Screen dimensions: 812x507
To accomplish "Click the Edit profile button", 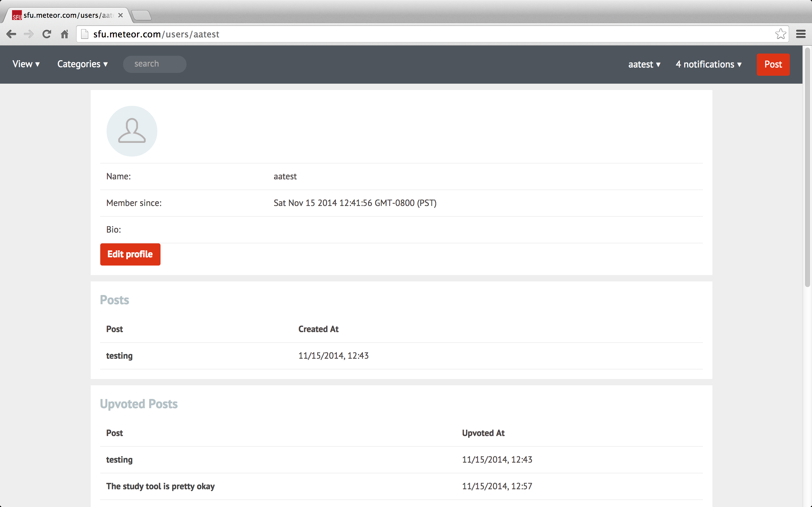I will pyautogui.click(x=130, y=254).
